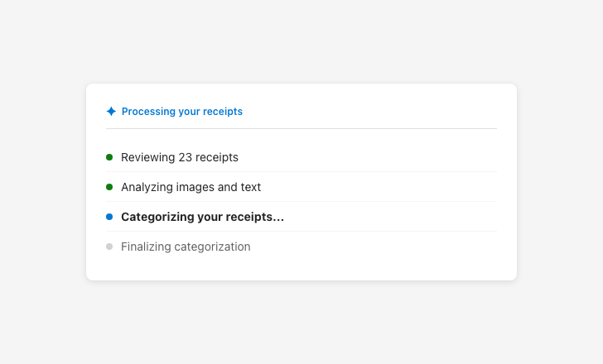
Task: Click the divider line under the header
Action: (x=301, y=129)
